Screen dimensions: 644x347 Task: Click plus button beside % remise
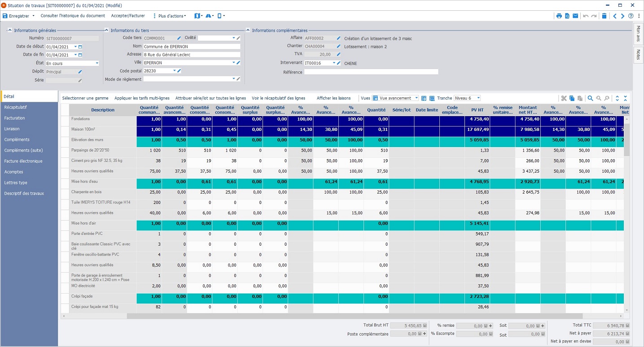click(491, 326)
